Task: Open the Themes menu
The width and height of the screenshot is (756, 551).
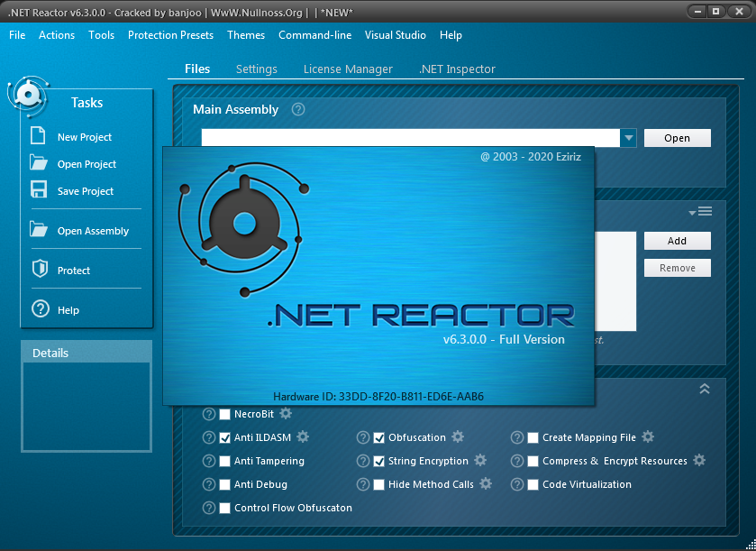Action: [245, 35]
